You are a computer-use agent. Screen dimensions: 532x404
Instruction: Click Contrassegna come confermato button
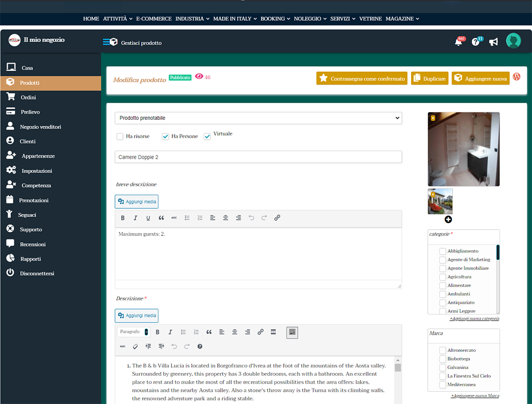tap(361, 78)
